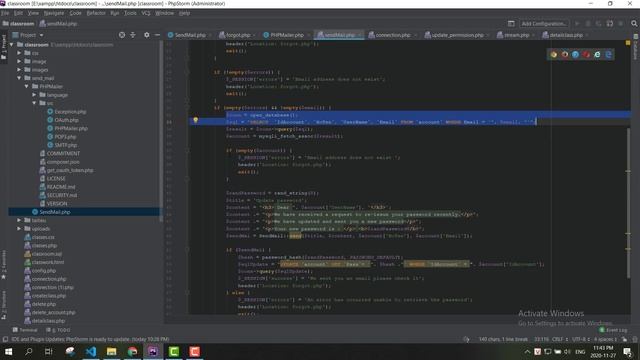Click the Windows Start button
Image resolution: width=640 pixels, height=360 pixels.
coord(8,351)
